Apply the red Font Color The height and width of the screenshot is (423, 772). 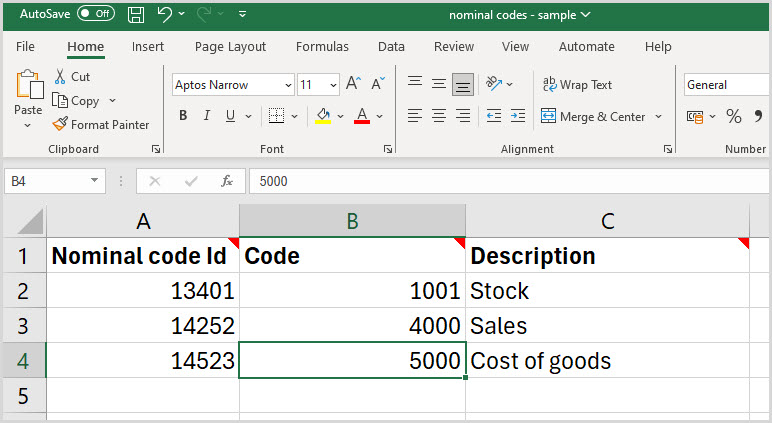[362, 116]
